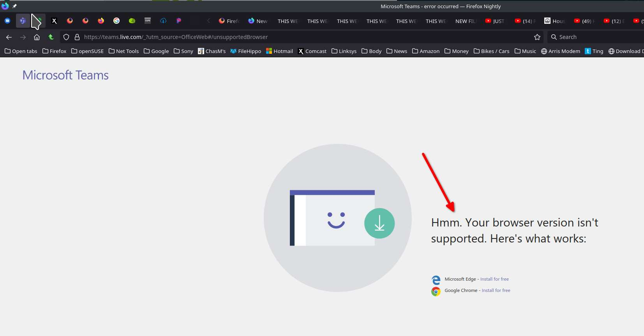Switch to the '(12)' YouTube tab
This screenshot has height=336, width=644.
[614, 21]
